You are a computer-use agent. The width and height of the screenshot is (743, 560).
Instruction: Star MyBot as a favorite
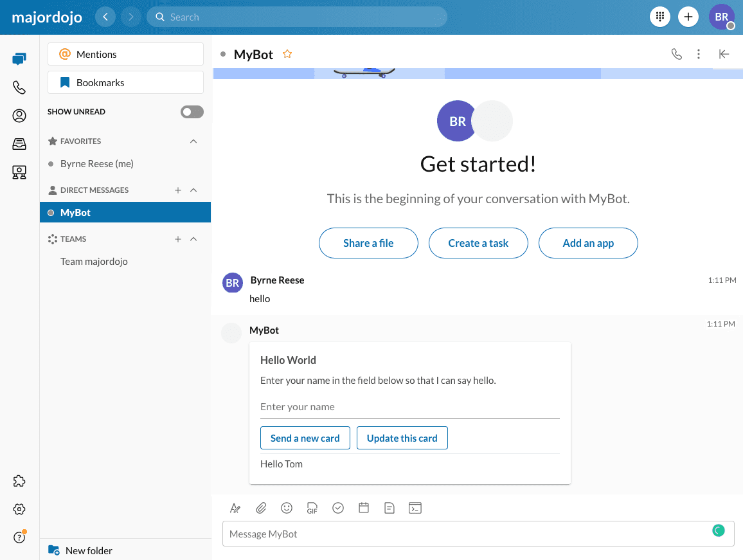[x=287, y=55]
